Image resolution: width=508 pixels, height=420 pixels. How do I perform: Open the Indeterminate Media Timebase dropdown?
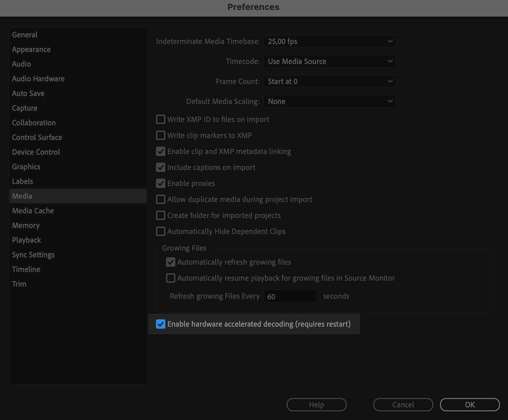329,41
